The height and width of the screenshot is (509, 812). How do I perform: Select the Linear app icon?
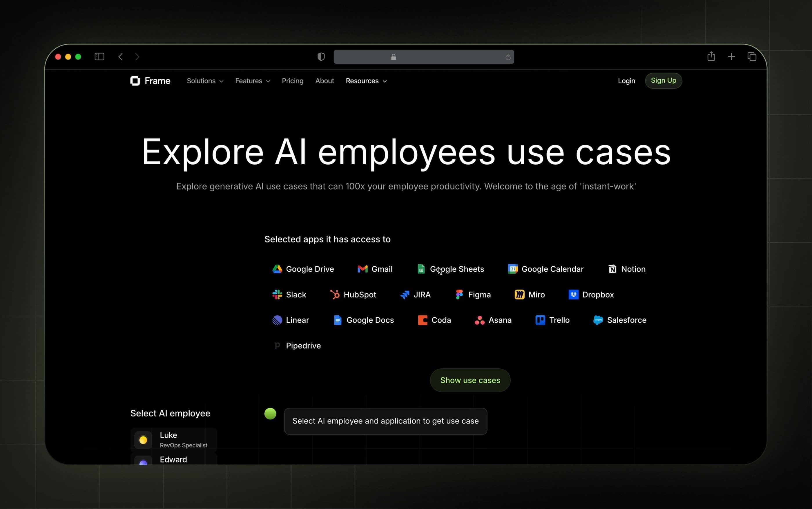pos(277,320)
